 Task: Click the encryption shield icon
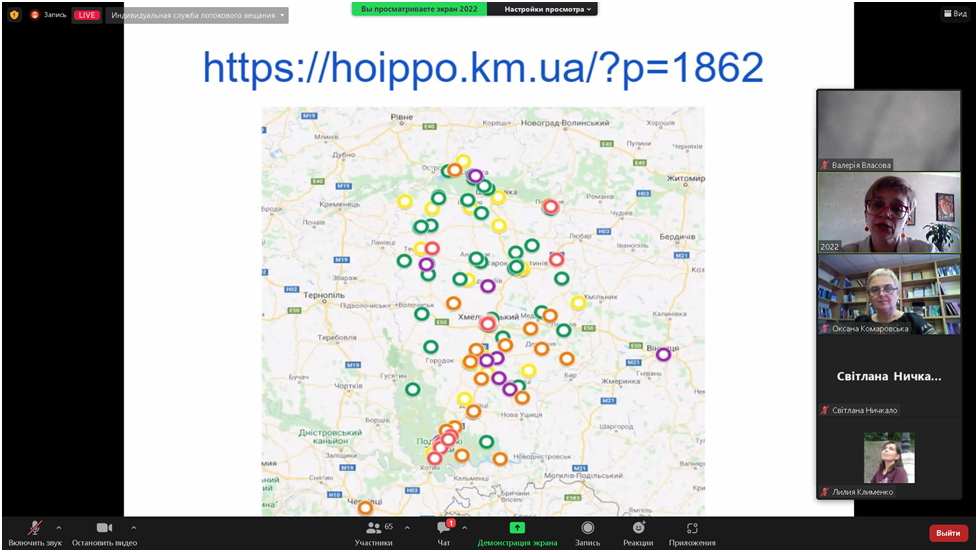(14, 14)
